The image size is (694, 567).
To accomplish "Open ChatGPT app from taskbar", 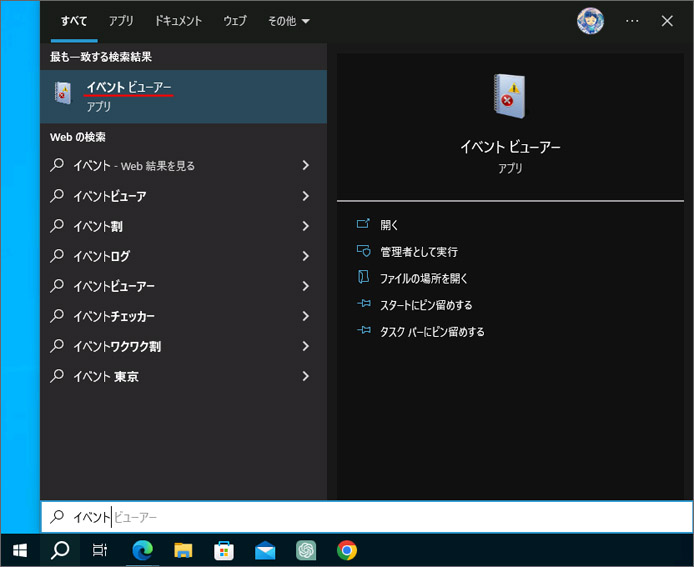I will coord(306,550).
